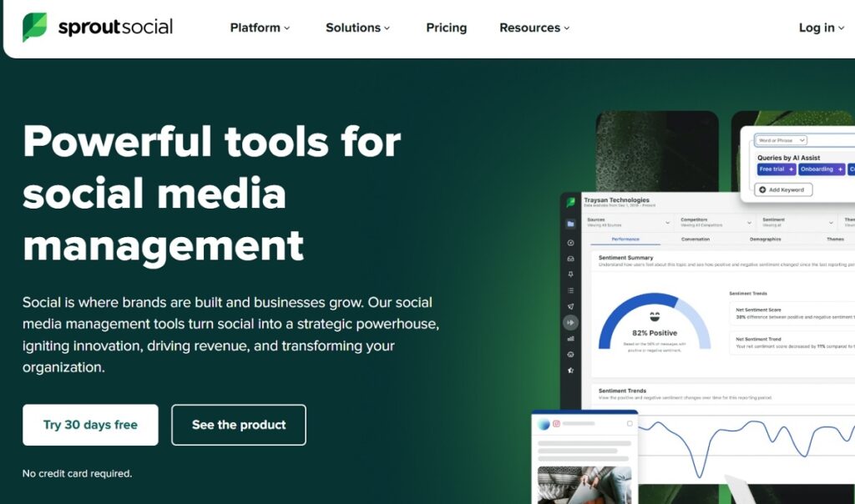The height and width of the screenshot is (504, 855).
Task: Click the Powerful tools headline
Action: click(211, 194)
